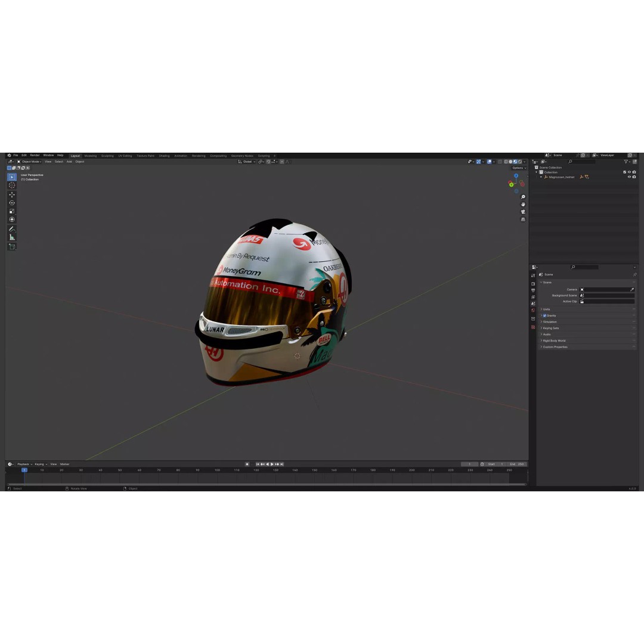Image resolution: width=644 pixels, height=644 pixels.
Task: Select the Rotate tool
Action: tap(12, 203)
